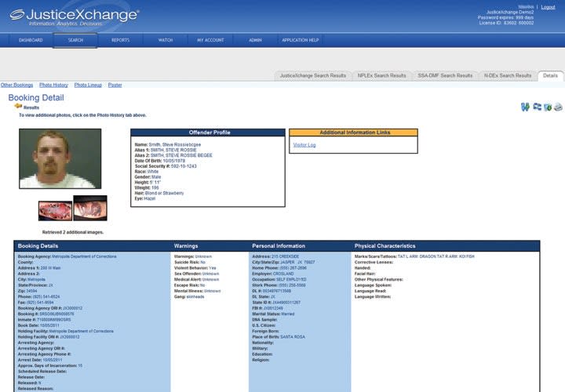
Task: Click the printer icon
Action: pos(558,107)
